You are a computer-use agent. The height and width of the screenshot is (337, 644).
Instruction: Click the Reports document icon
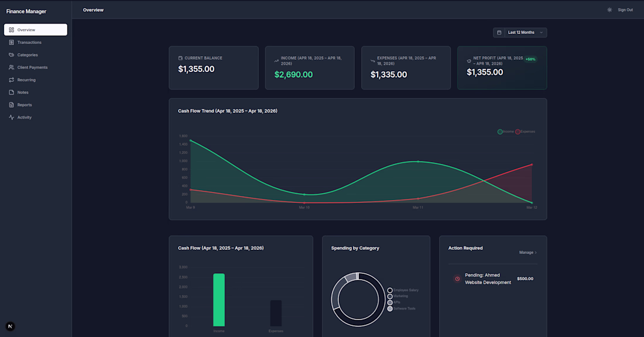[12, 105]
